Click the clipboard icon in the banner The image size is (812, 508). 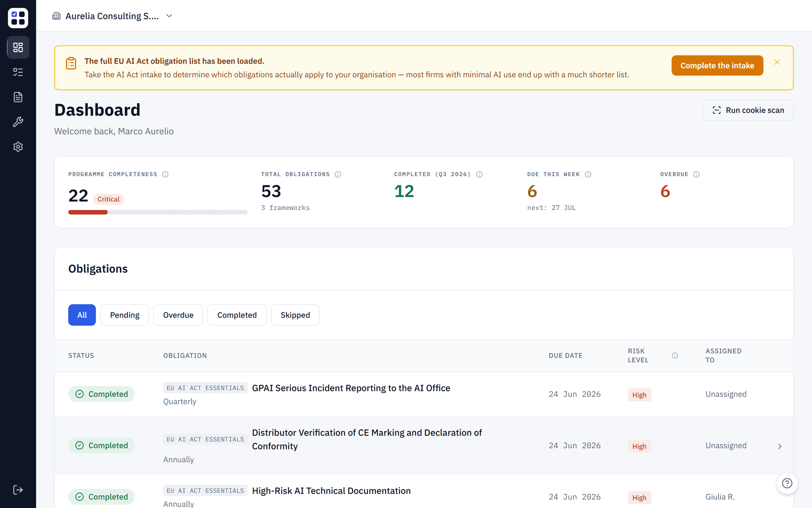point(71,63)
